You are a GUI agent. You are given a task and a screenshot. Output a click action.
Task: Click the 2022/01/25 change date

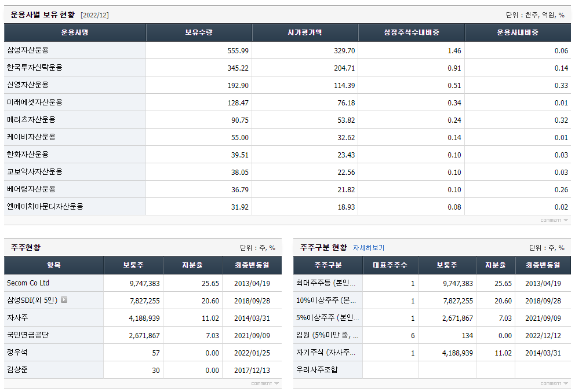click(x=252, y=353)
